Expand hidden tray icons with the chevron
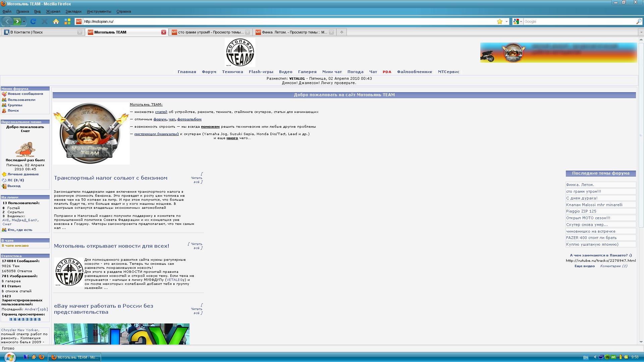The image size is (644, 362). (595, 357)
